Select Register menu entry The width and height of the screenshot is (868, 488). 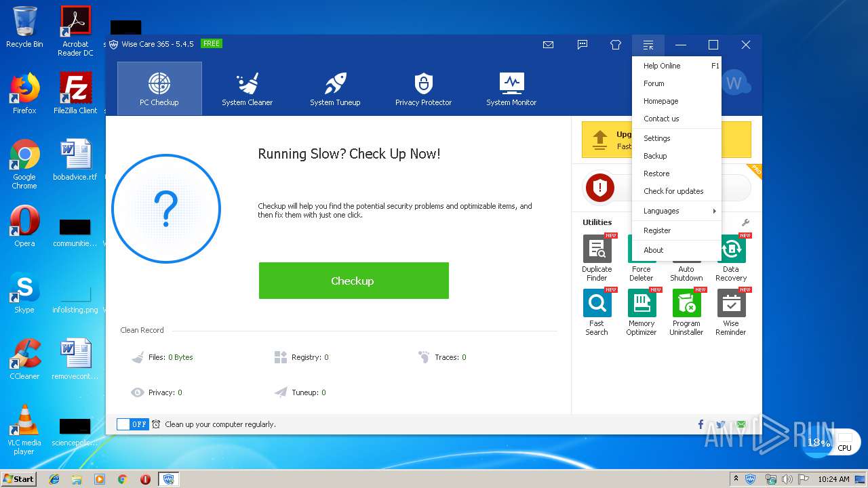(x=677, y=230)
